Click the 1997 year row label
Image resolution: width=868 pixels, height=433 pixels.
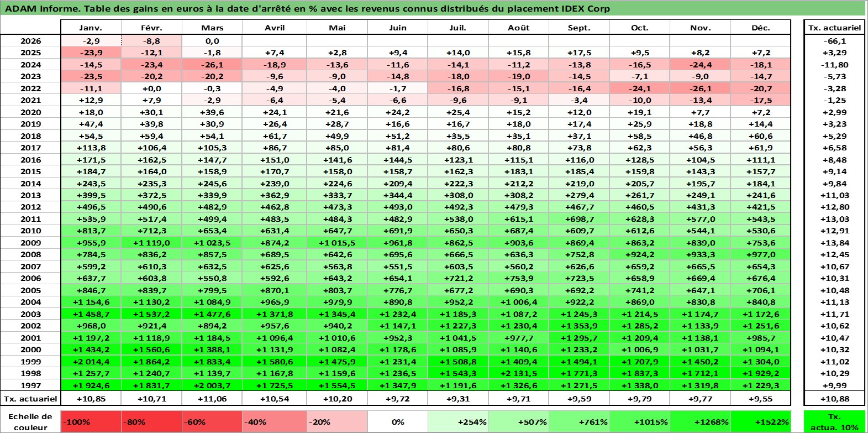(x=30, y=385)
